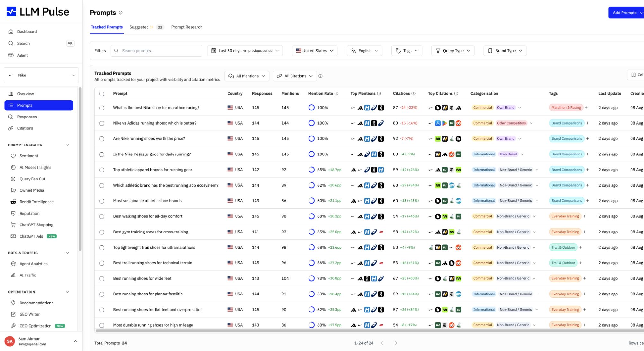Open the Dashboard home icon
The width and height of the screenshot is (644, 351).
[11, 31]
